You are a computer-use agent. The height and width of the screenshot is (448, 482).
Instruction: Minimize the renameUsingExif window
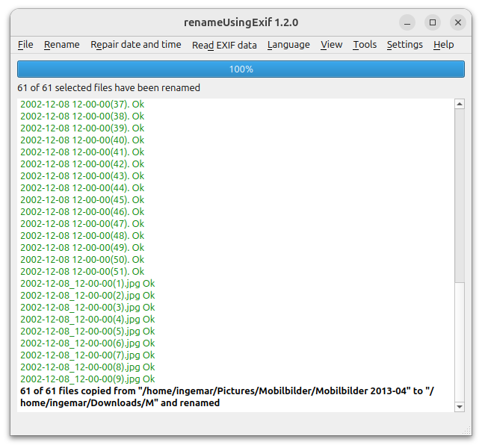407,22
